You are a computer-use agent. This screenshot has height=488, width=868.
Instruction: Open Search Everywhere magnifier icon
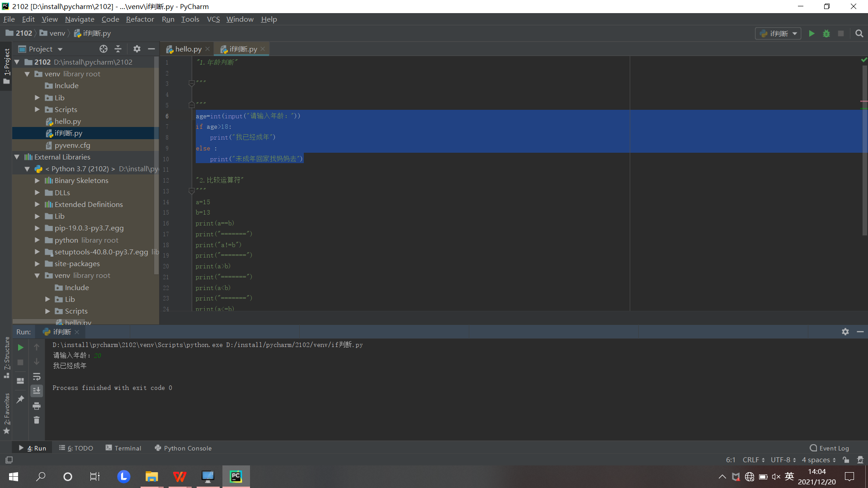[x=859, y=33]
